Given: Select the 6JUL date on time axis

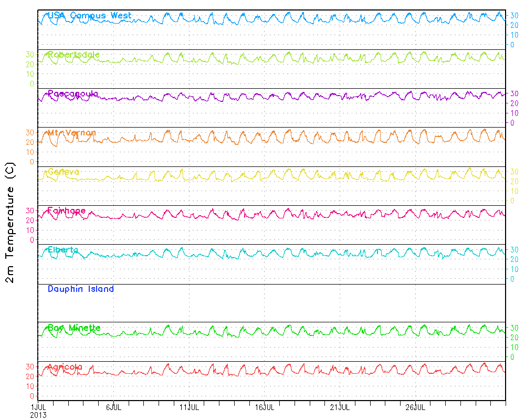Looking at the screenshot, I should click(x=113, y=407).
